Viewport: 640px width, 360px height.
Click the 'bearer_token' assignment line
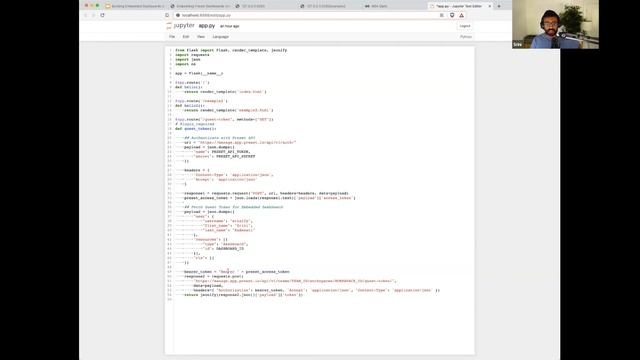[x=237, y=272]
